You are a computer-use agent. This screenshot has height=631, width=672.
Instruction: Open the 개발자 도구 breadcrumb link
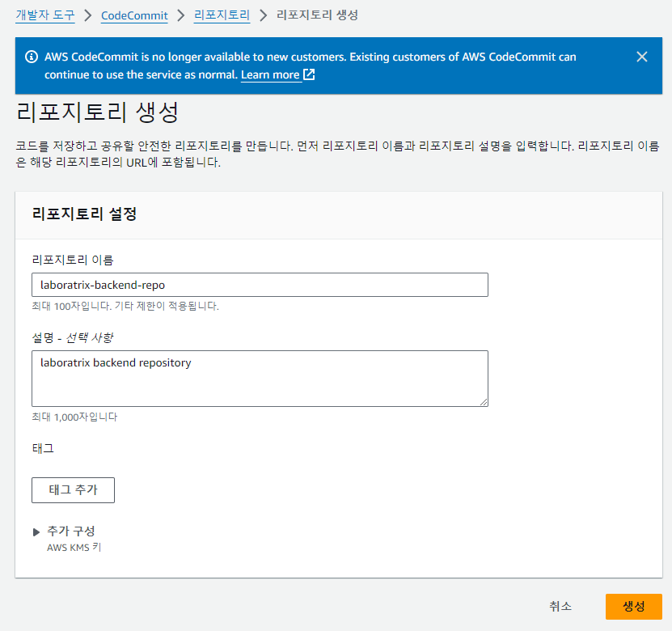coord(45,15)
